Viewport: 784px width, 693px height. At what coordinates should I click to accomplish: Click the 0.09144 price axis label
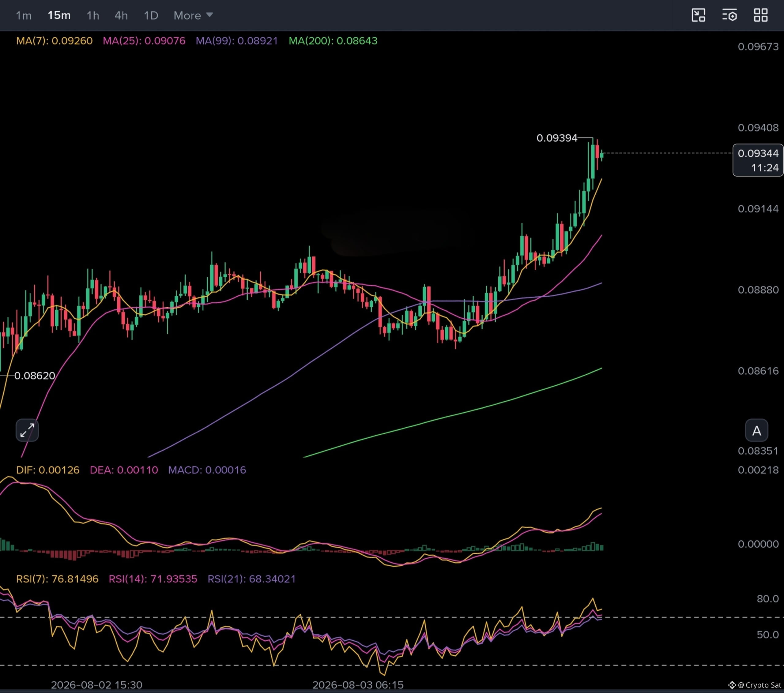[758, 209]
